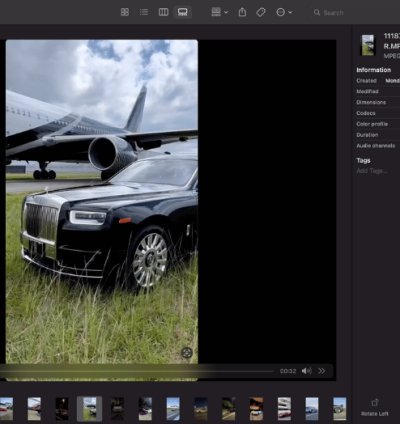Focus the Search field
Viewport: 400px width, 424px height.
pyautogui.click(x=355, y=13)
